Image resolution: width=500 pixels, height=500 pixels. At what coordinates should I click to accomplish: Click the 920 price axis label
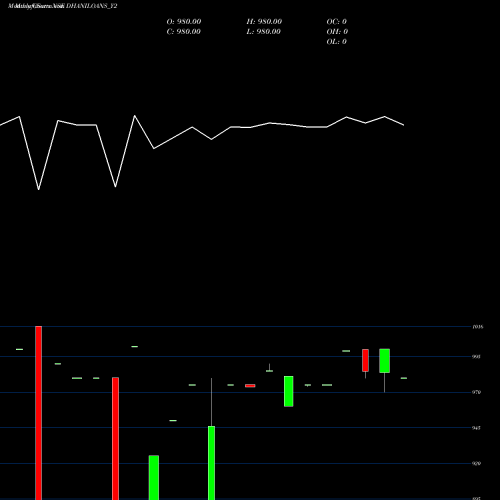click(x=476, y=463)
